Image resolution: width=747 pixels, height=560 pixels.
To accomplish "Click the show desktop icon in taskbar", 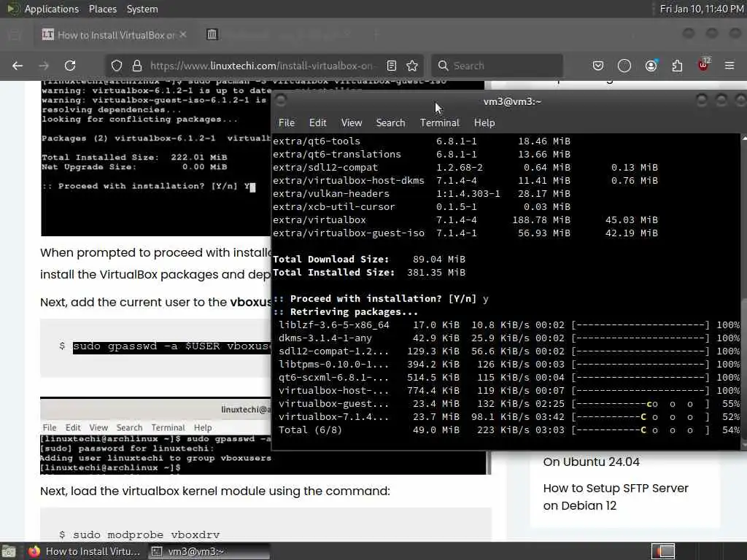I will (x=9, y=551).
